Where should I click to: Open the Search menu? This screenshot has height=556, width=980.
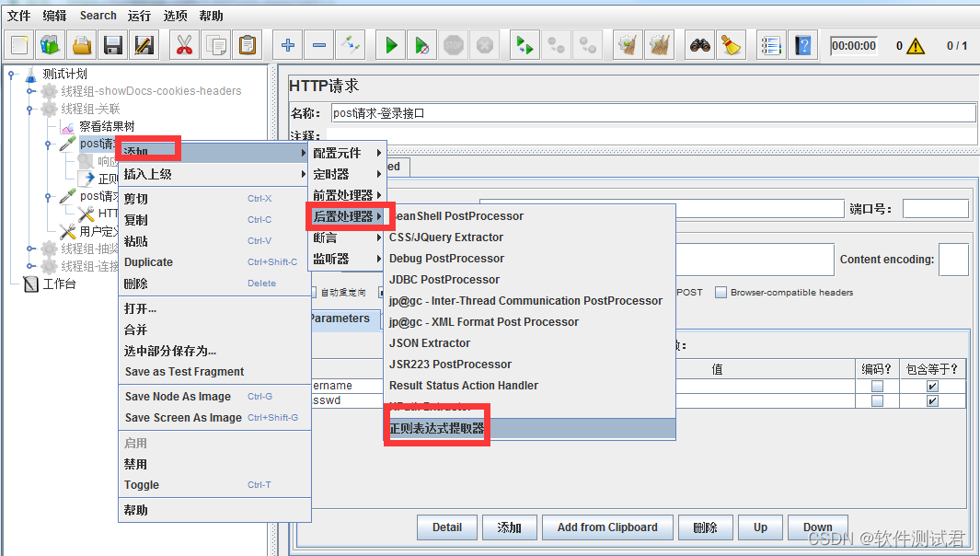click(x=98, y=16)
